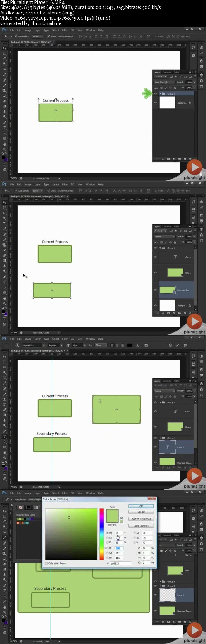This screenshot has width=206, height=644.
Task: Expand collapsed Group 1 in the Pass Through frame
Action: (160, 94)
